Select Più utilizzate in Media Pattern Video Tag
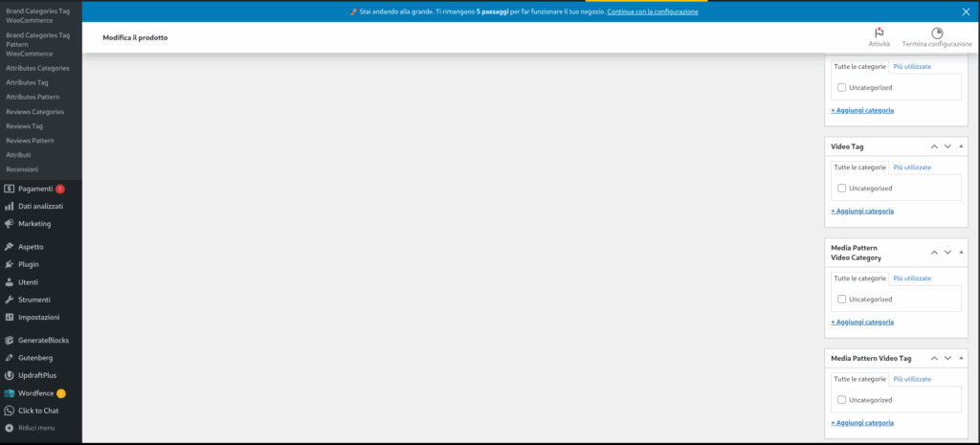This screenshot has width=980, height=445. pyautogui.click(x=912, y=379)
